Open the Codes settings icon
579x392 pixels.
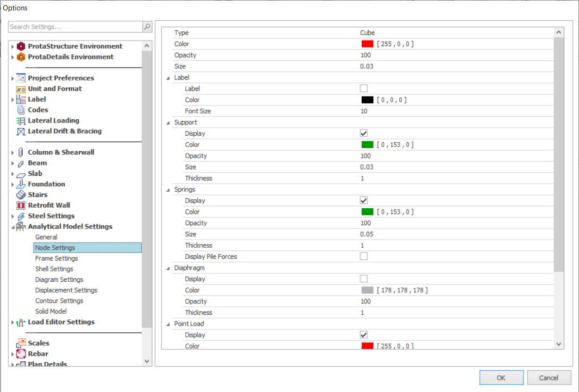21,110
